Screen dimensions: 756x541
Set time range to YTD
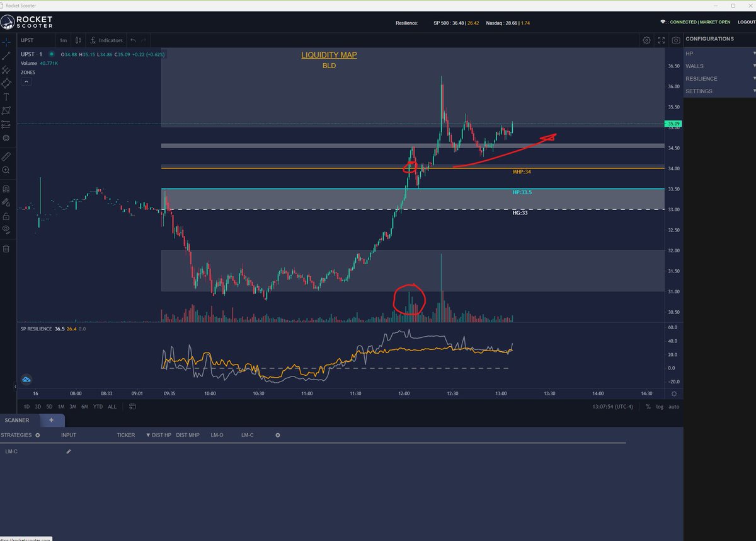click(x=98, y=407)
